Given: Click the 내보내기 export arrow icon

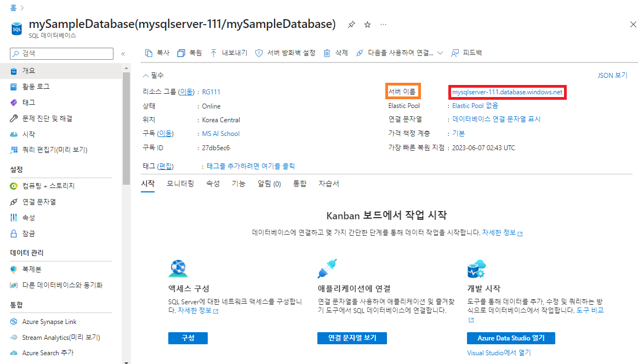Looking at the screenshot, I should [x=214, y=53].
